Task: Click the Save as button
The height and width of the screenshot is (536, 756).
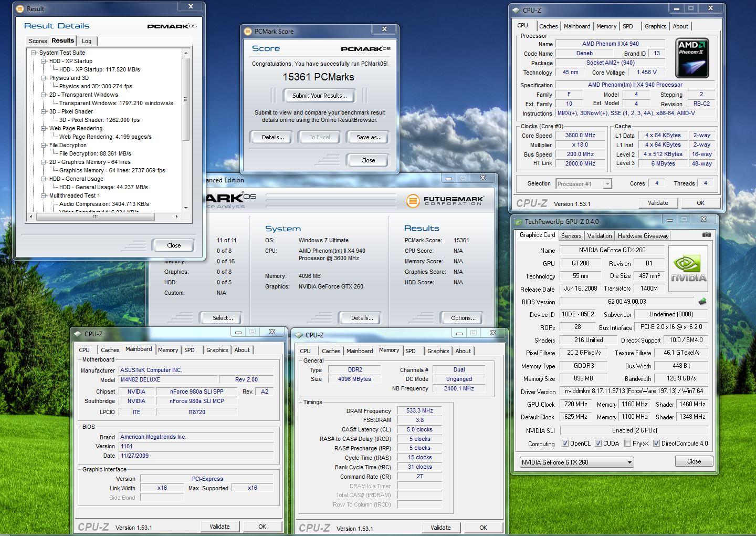Action: point(369,137)
